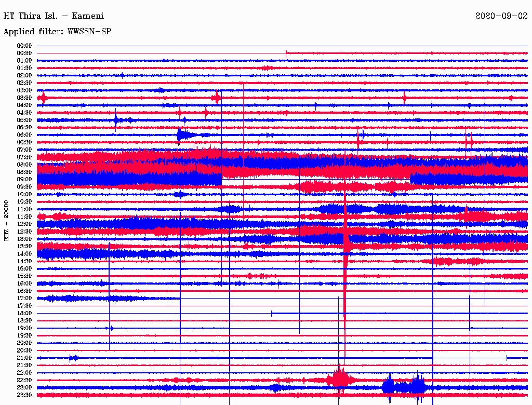Click the date label 2020-09-02

coord(501,16)
